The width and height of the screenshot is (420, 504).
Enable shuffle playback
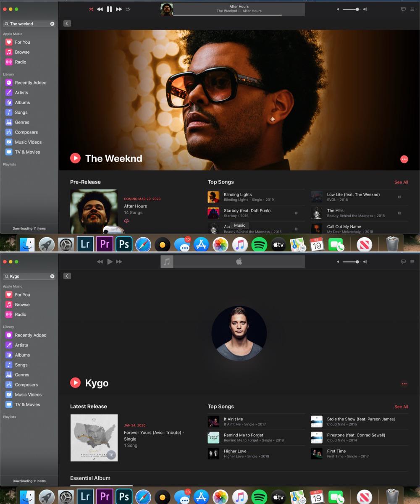[91, 9]
